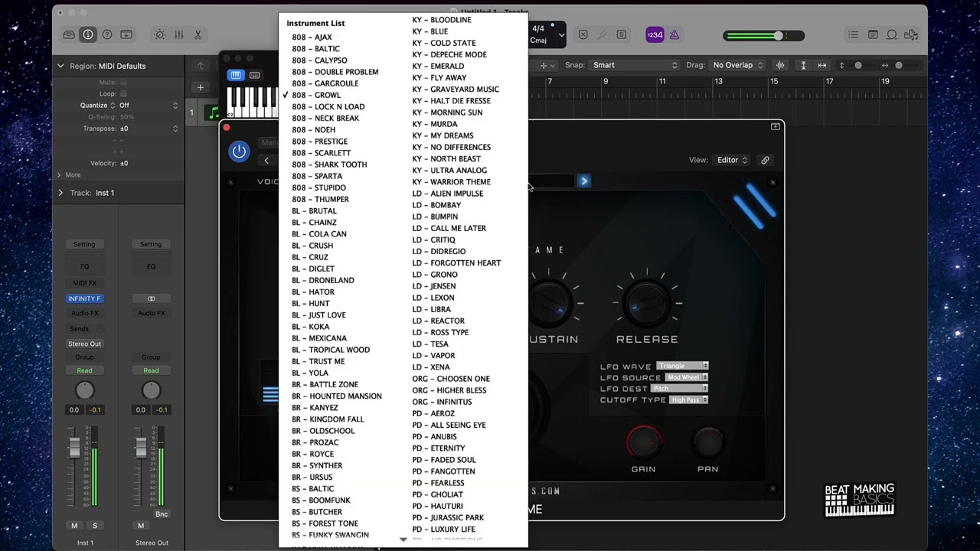980x551 pixels.
Task: Toggle the stereo link button on Stereo Out
Action: click(x=151, y=298)
